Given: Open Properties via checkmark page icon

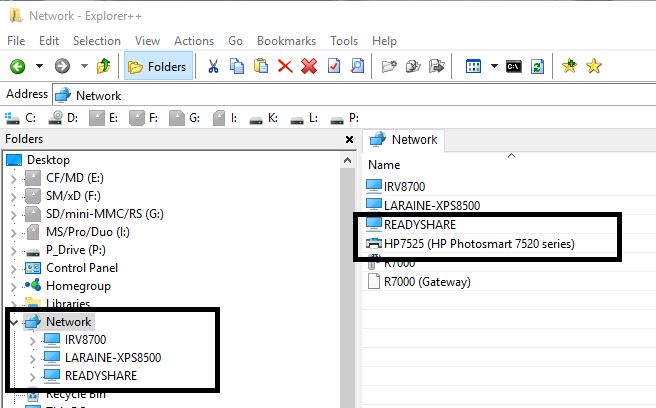Looking at the screenshot, I should [333, 66].
